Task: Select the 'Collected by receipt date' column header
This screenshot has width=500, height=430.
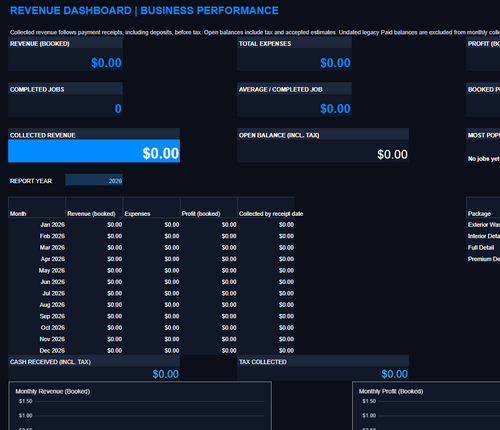Action: point(266,207)
